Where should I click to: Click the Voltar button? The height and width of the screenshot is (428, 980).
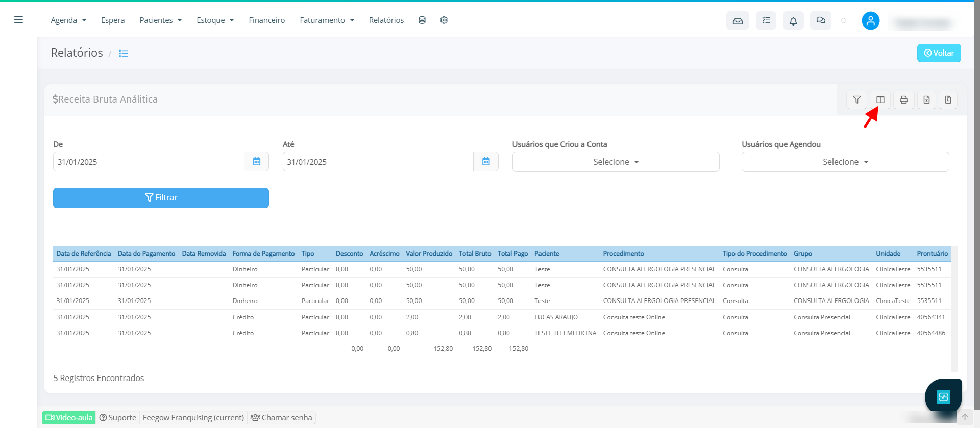[x=939, y=53]
